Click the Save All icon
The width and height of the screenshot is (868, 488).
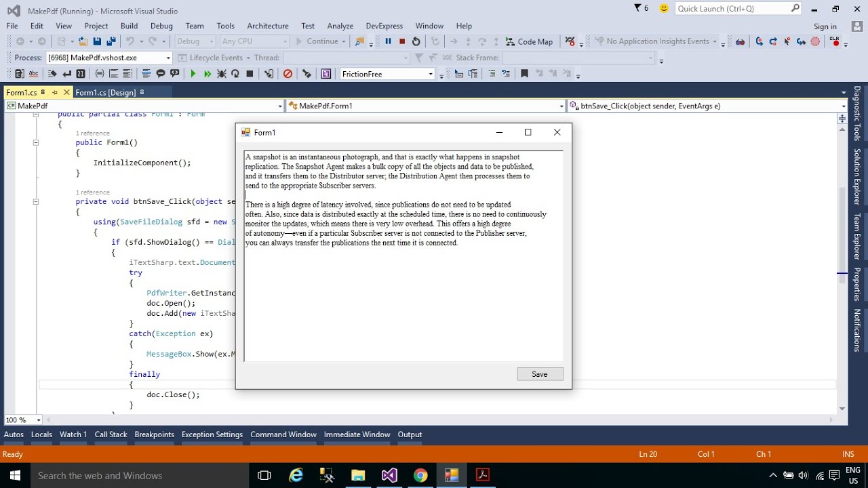(x=111, y=41)
